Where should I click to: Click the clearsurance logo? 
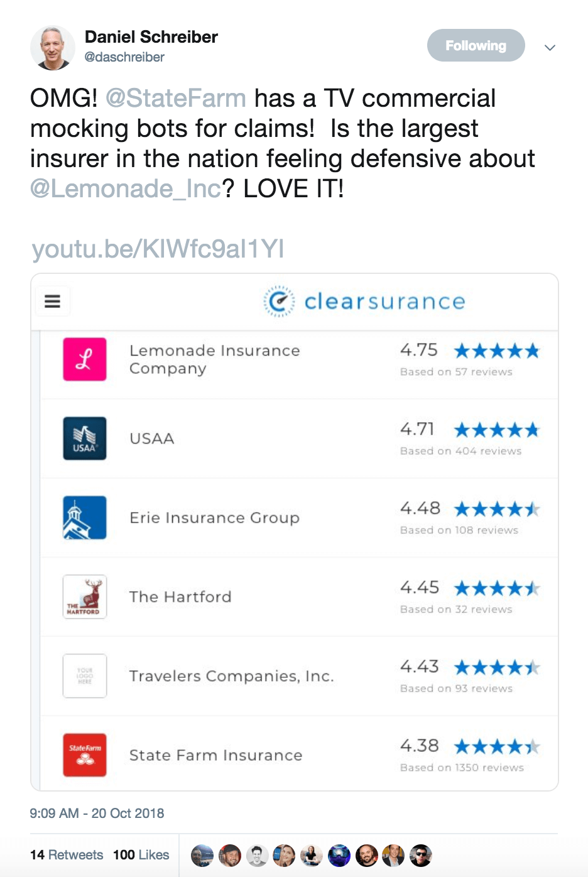(x=364, y=302)
